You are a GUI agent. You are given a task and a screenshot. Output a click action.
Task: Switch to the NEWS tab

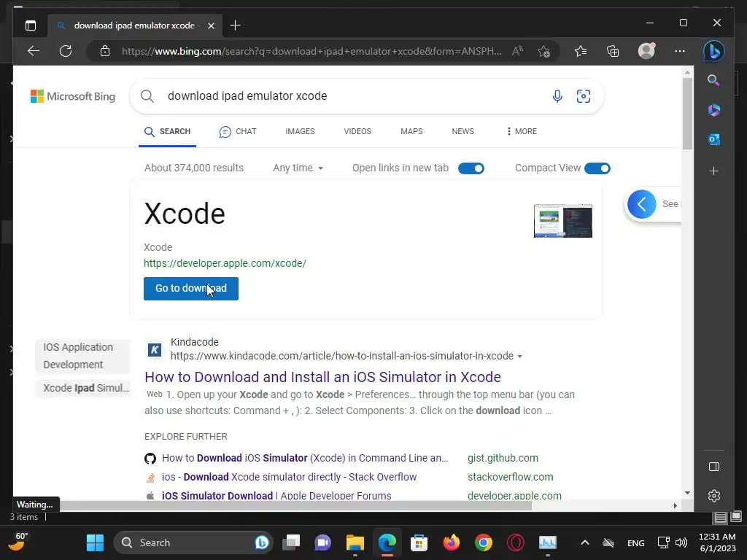click(462, 131)
